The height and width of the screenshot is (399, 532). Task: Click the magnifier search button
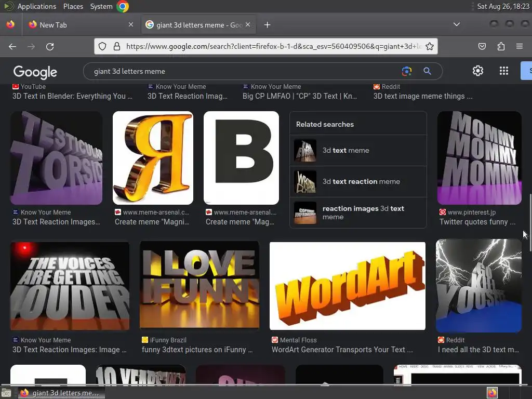pyautogui.click(x=427, y=71)
